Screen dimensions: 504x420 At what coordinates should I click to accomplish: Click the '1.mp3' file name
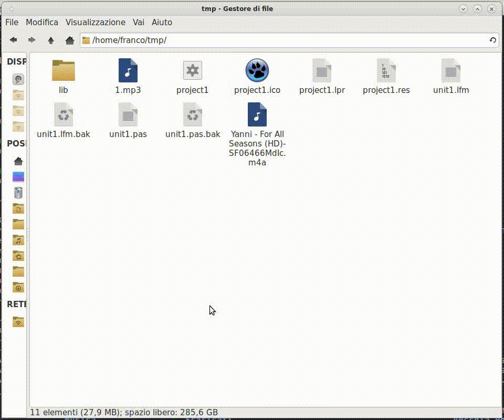pos(128,90)
